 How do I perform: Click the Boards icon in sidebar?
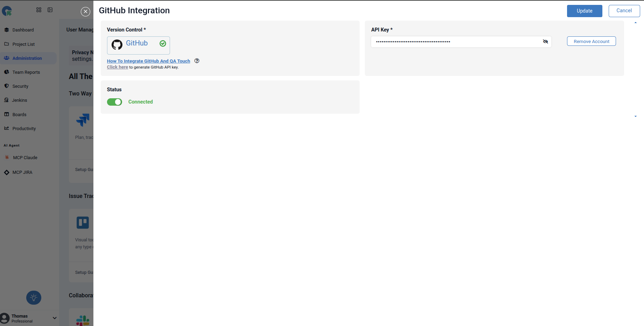point(7,114)
